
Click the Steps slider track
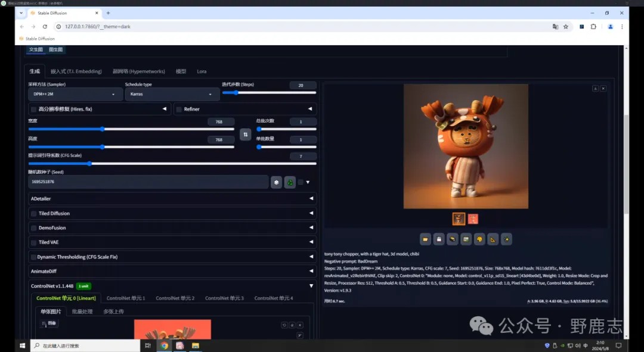point(269,93)
